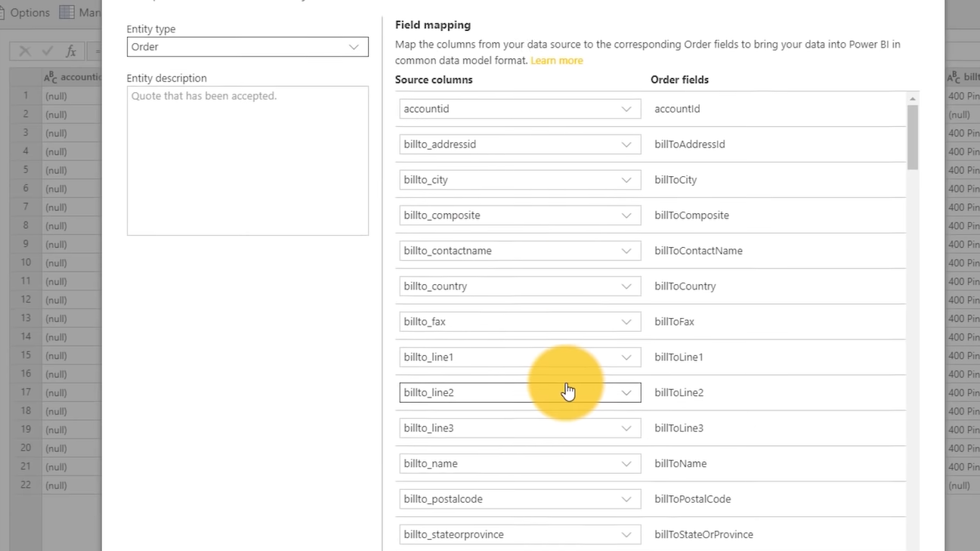Select row number 11 in background table
980x551 pixels.
coord(26,281)
